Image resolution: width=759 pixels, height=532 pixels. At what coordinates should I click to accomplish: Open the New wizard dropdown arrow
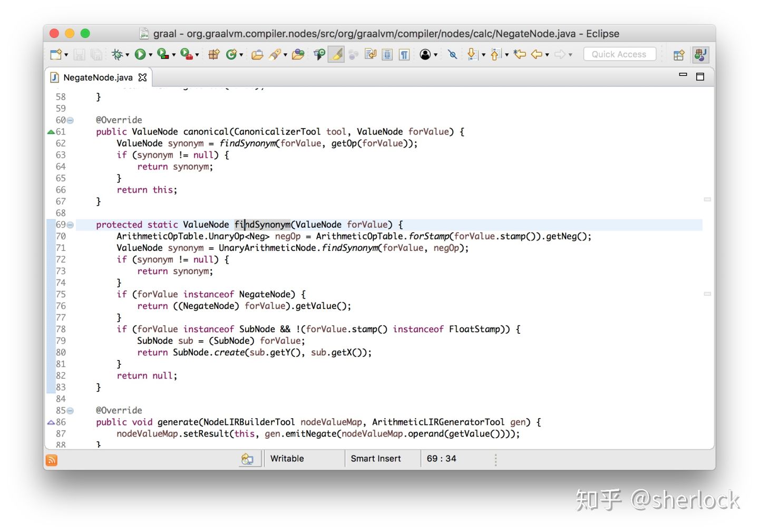click(66, 55)
